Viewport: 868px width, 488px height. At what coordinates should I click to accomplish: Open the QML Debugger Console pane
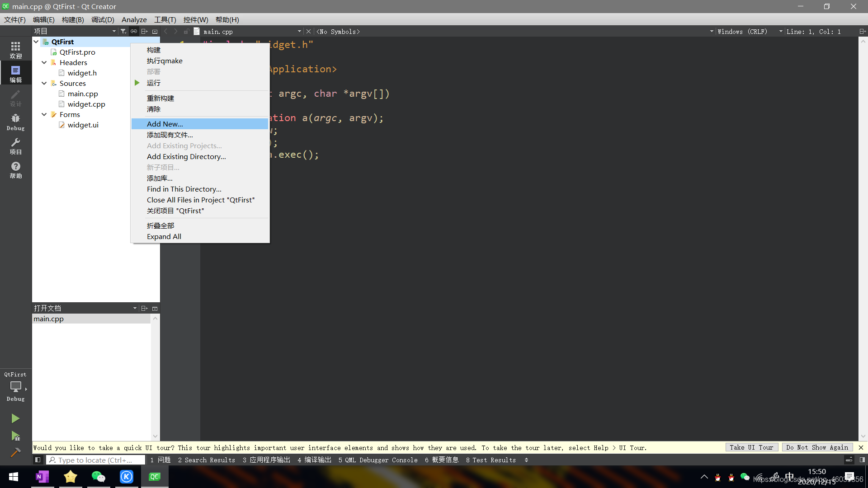pyautogui.click(x=378, y=460)
